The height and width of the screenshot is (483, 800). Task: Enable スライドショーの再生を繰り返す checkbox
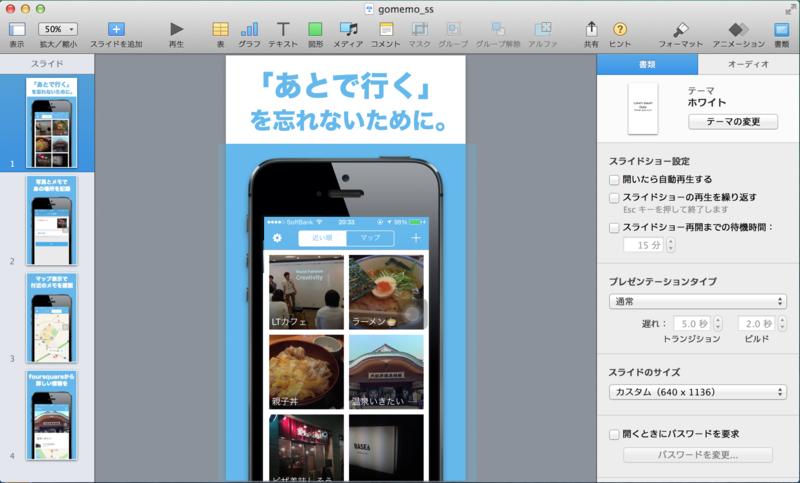point(614,197)
